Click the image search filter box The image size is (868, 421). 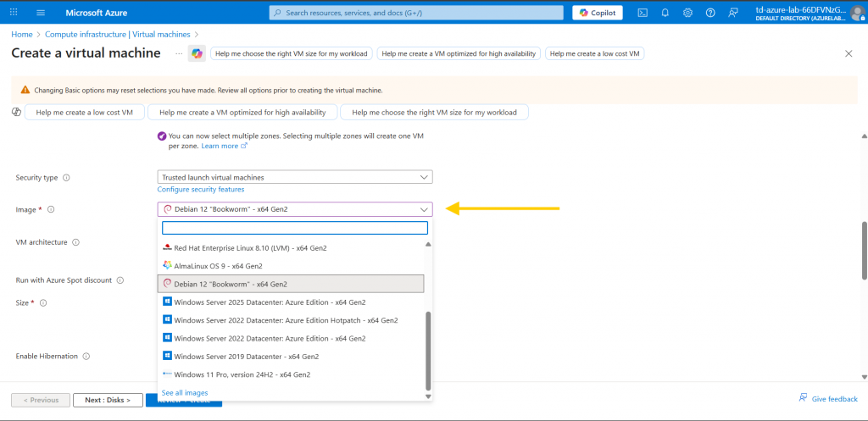click(x=295, y=228)
